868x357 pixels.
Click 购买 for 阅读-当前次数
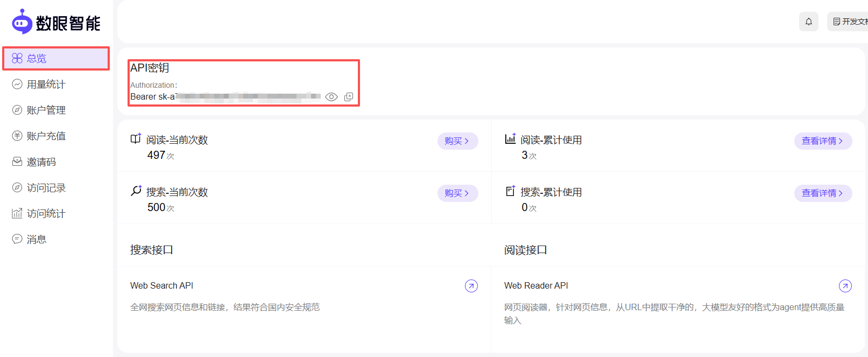(x=457, y=141)
